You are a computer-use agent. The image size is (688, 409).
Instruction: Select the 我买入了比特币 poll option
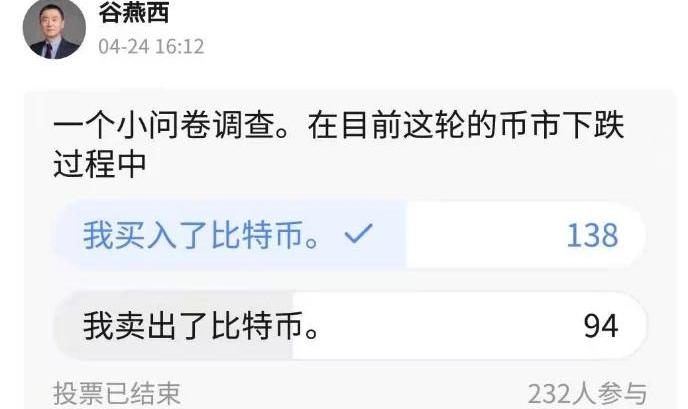pyautogui.click(x=350, y=235)
